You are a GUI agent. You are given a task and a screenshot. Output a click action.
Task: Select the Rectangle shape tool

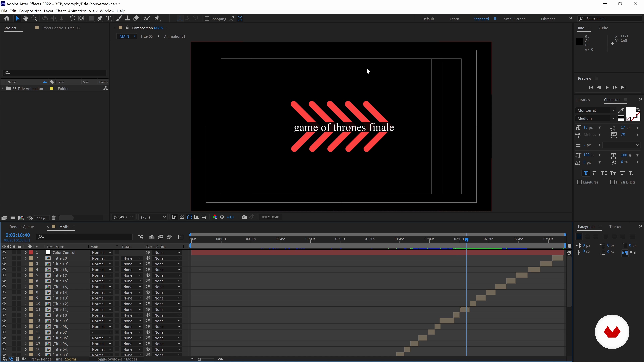92,18
